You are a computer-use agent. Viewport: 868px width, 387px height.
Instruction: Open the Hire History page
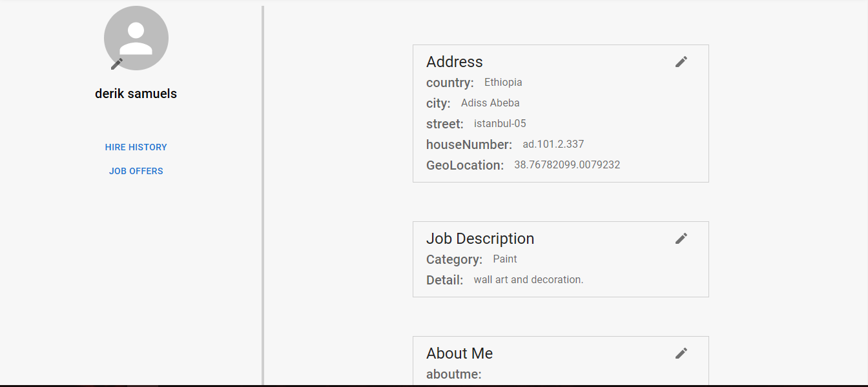pyautogui.click(x=136, y=147)
